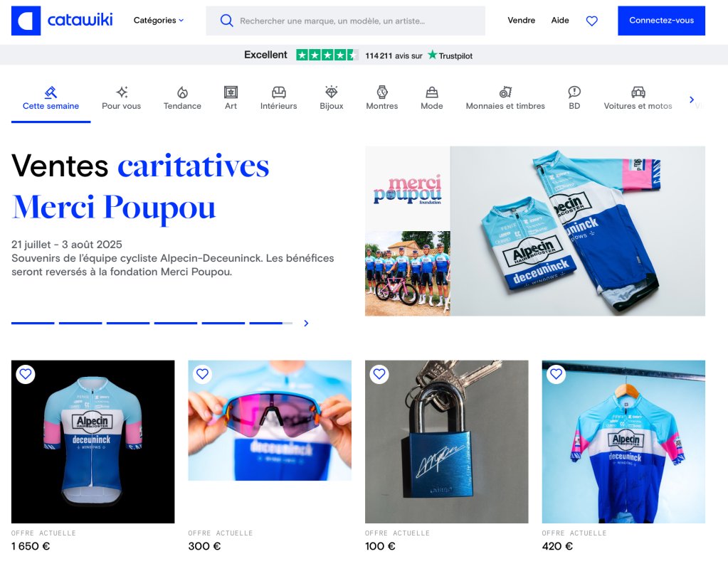Select the Montres watch category
The image size is (728, 571).
point(381,98)
